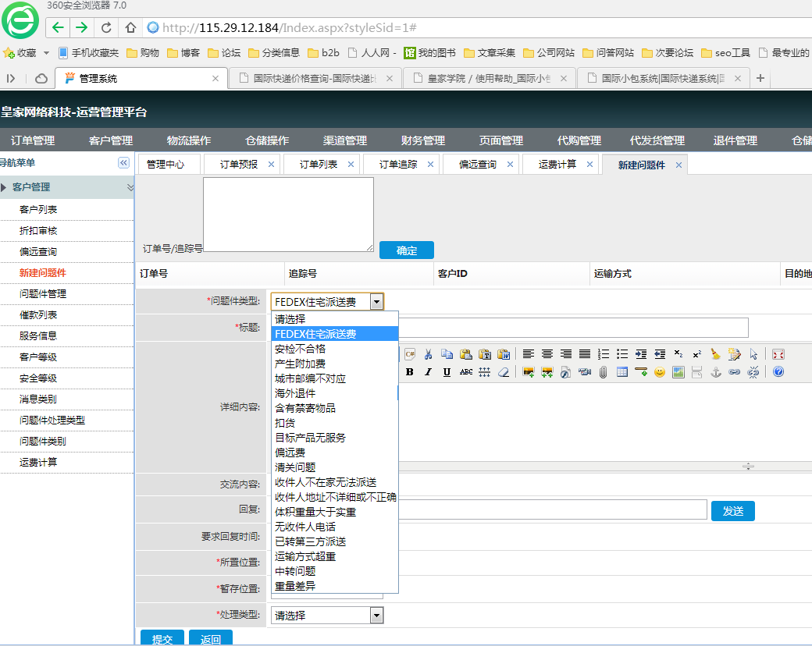
Task: Decrease indent in editor
Action: (660, 354)
